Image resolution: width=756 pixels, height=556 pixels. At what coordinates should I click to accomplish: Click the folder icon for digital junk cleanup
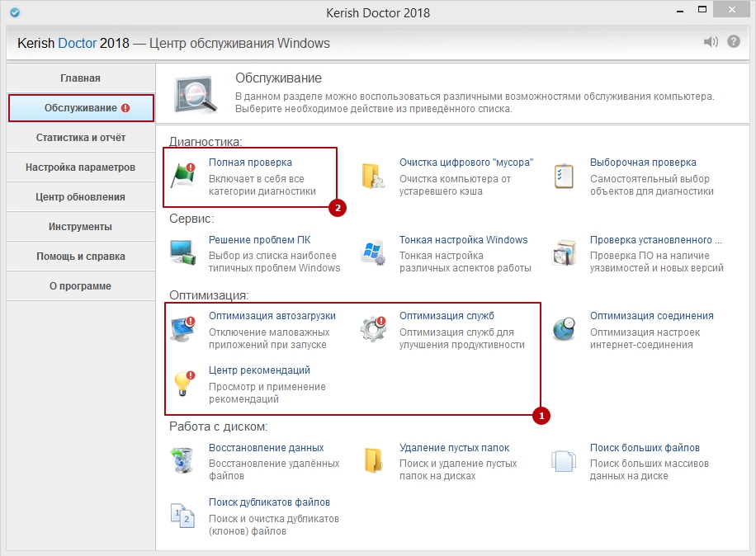tap(373, 176)
